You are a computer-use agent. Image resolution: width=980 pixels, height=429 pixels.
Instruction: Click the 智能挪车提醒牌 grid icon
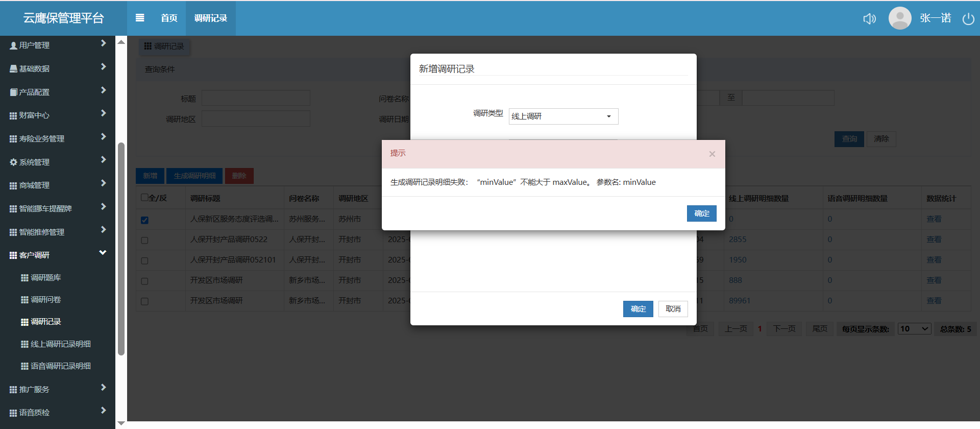click(13, 209)
